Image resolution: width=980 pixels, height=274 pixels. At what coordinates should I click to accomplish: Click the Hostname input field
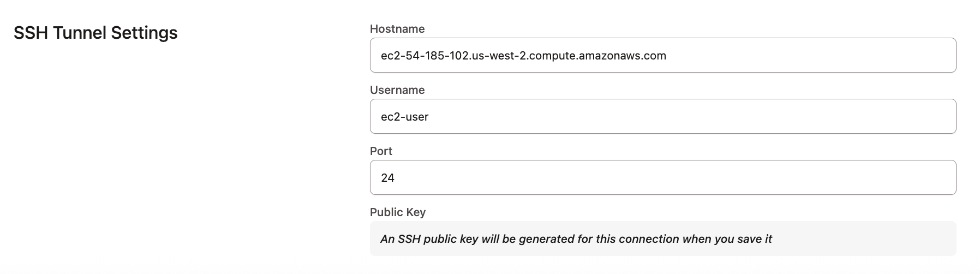[662, 55]
